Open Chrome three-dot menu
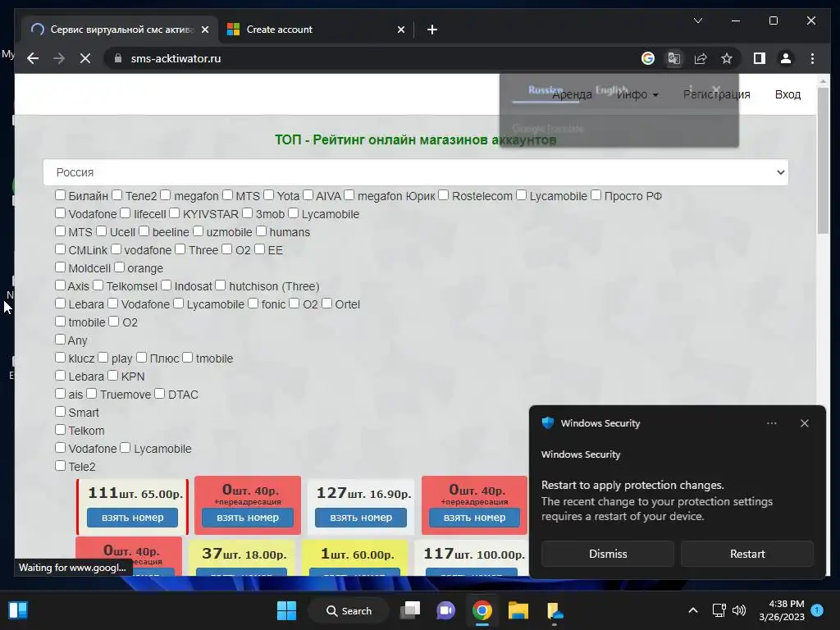The width and height of the screenshot is (840, 630). coord(812,58)
